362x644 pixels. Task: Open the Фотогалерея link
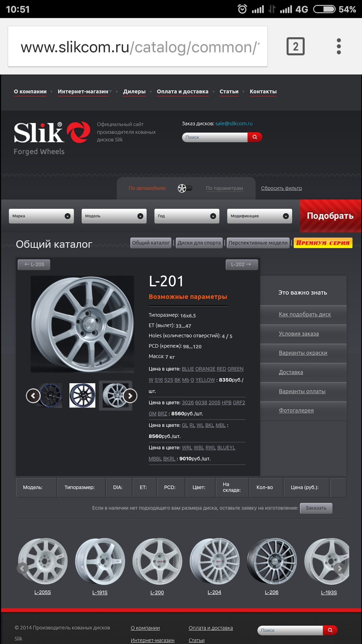coord(296,411)
